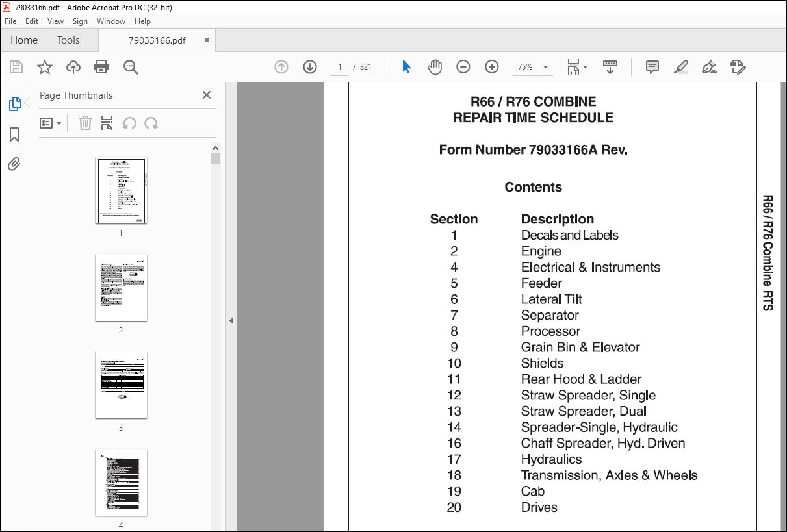Image resolution: width=787 pixels, height=532 pixels.
Task: Click the current page number field
Action: tap(339, 67)
